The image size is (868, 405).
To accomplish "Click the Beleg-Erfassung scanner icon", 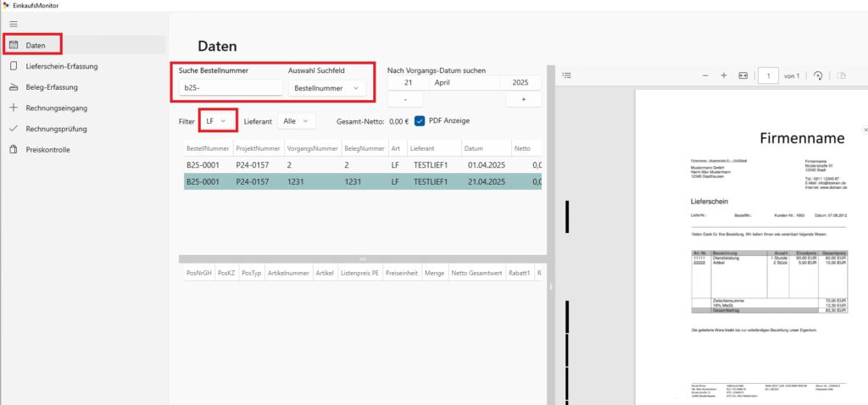I will (x=14, y=87).
